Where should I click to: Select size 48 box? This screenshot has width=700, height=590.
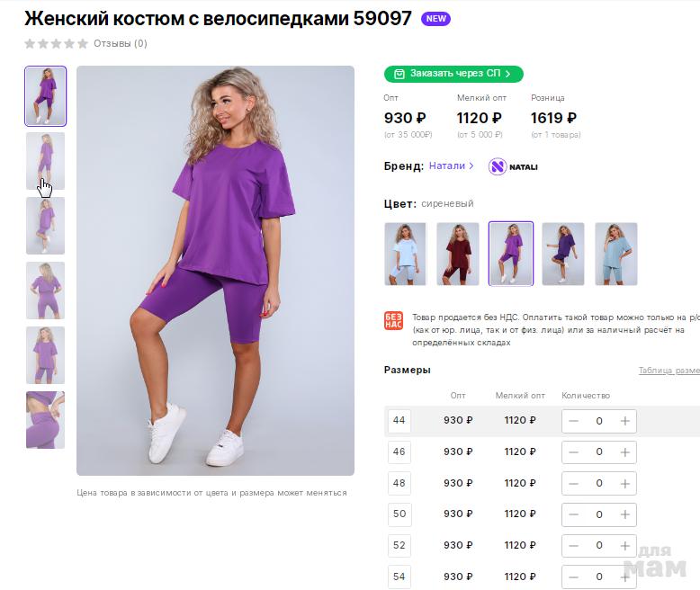click(x=399, y=483)
